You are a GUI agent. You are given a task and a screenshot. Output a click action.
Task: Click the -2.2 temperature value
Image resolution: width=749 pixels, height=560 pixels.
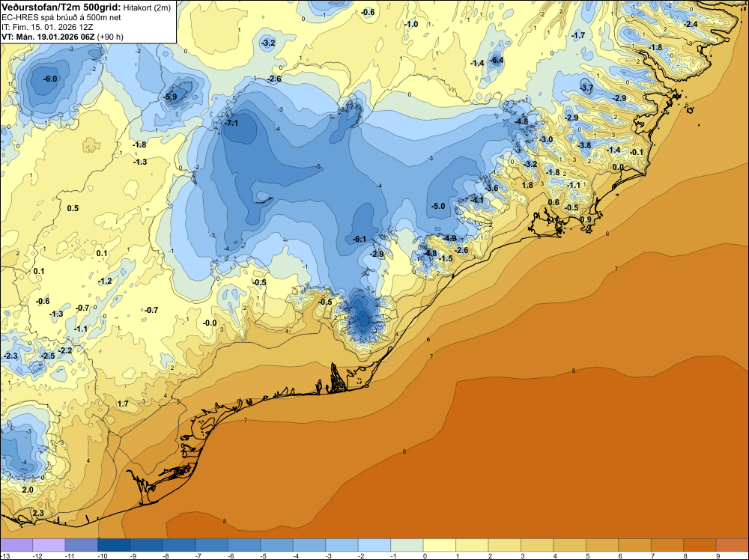(x=65, y=350)
